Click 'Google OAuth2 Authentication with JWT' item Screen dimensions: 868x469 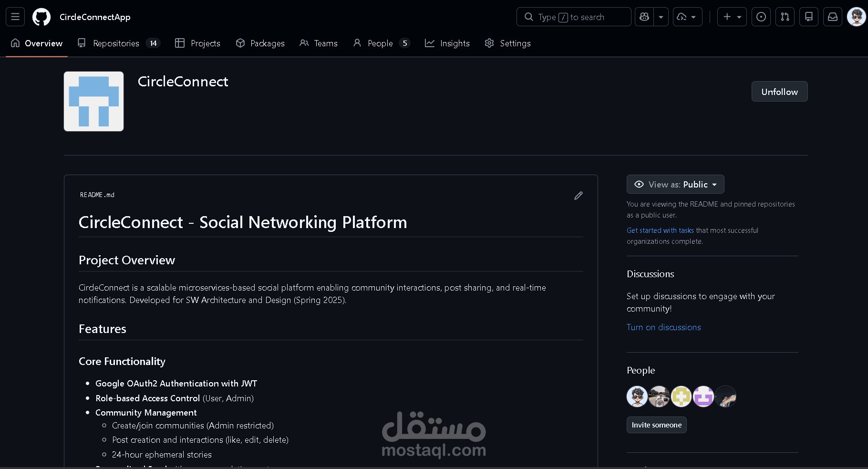[x=176, y=384]
